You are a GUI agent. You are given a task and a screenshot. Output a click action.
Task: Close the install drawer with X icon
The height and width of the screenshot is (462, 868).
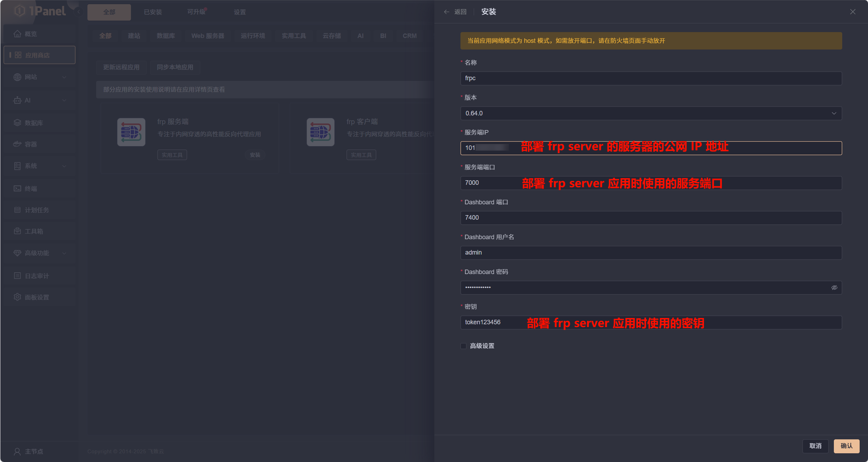(853, 12)
